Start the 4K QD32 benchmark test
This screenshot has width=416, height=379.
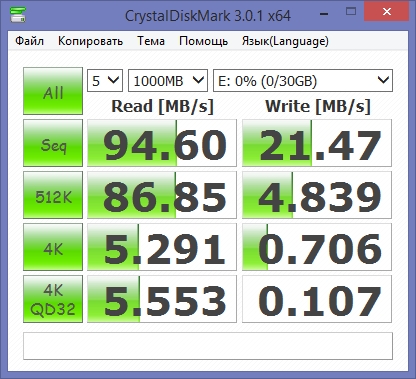coord(53,299)
